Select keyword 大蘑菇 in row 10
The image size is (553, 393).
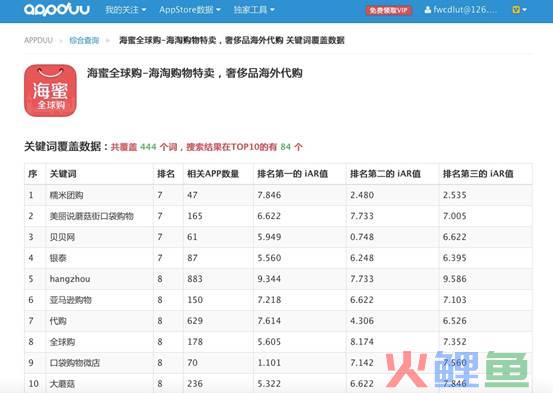(62, 383)
